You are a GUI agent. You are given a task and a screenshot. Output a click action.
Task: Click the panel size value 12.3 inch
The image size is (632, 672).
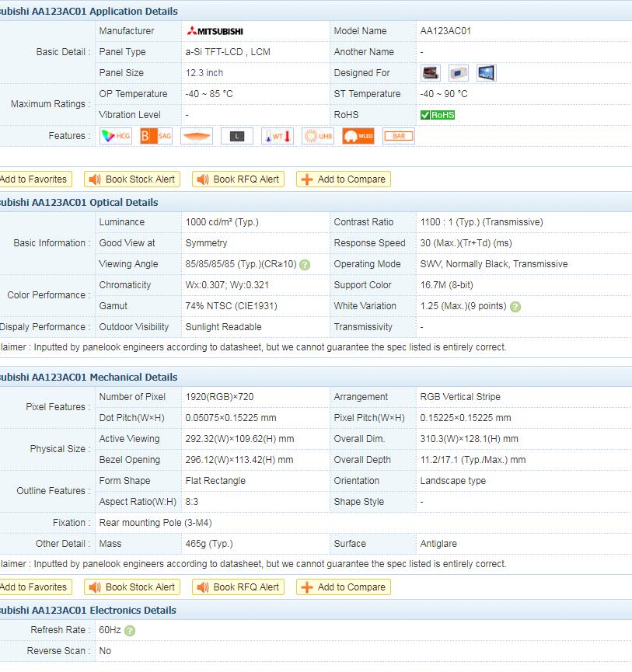click(x=204, y=73)
